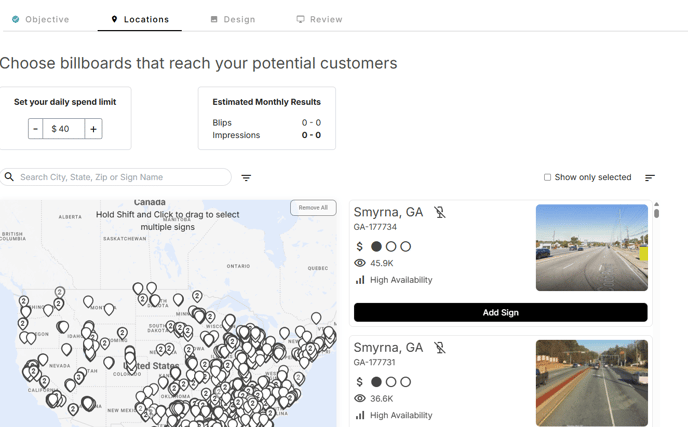Screen dimensions: 688x427
Task: Go to the Review step tab
Action: [319, 19]
